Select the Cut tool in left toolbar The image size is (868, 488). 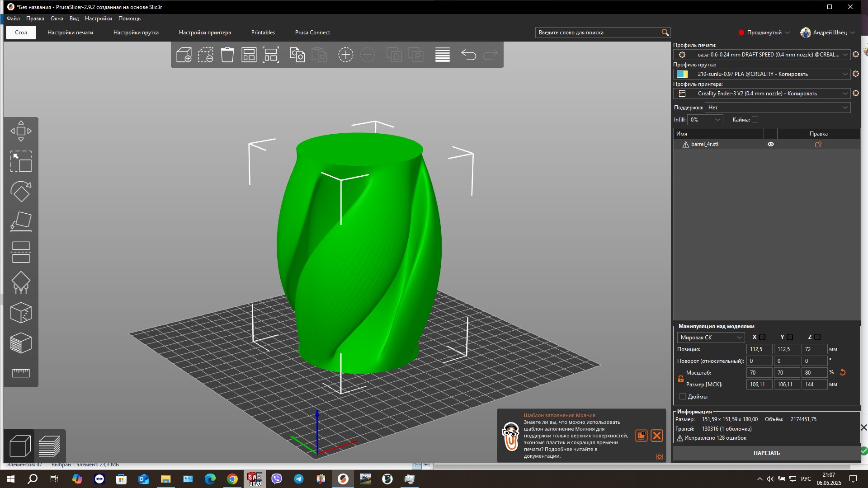tap(21, 252)
